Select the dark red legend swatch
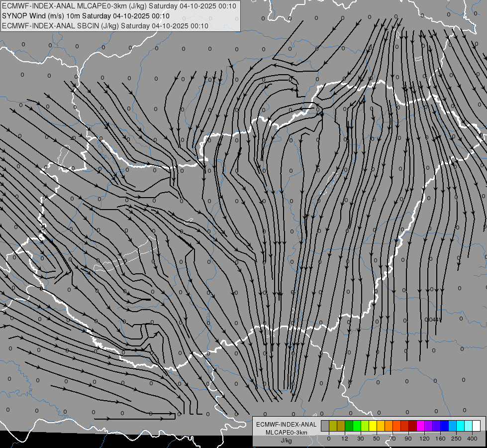Image resolution: width=487 pixels, height=448 pixels. tap(413, 426)
